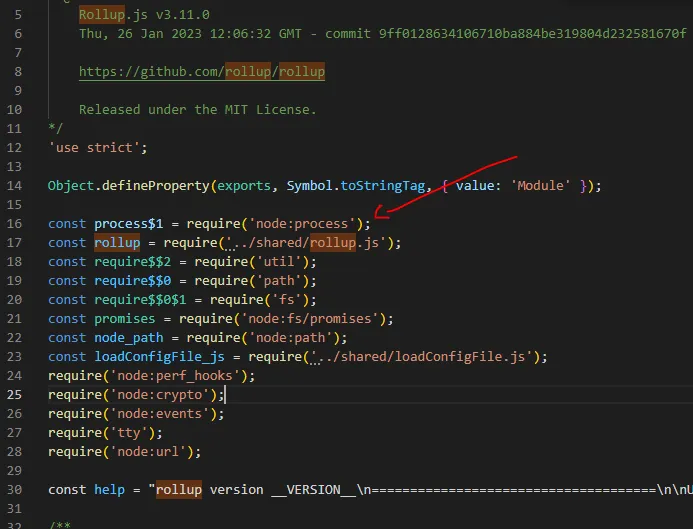The width and height of the screenshot is (693, 529).
Task: Click the 'node:url' string
Action: click(x=148, y=452)
